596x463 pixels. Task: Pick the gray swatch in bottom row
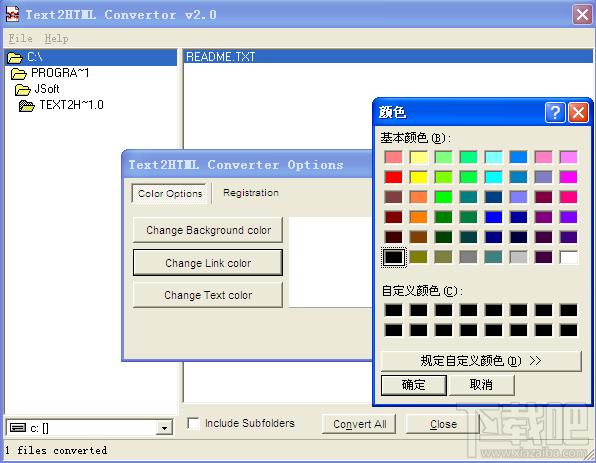469,257
